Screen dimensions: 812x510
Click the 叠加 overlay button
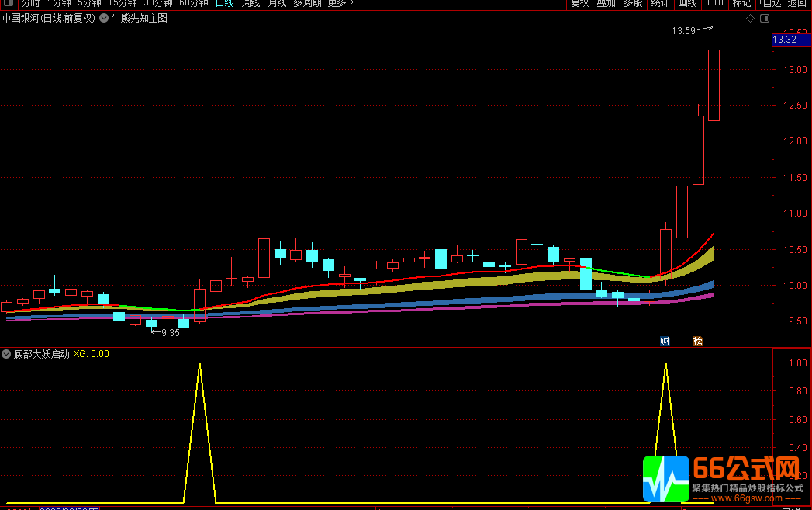pyautogui.click(x=606, y=3)
